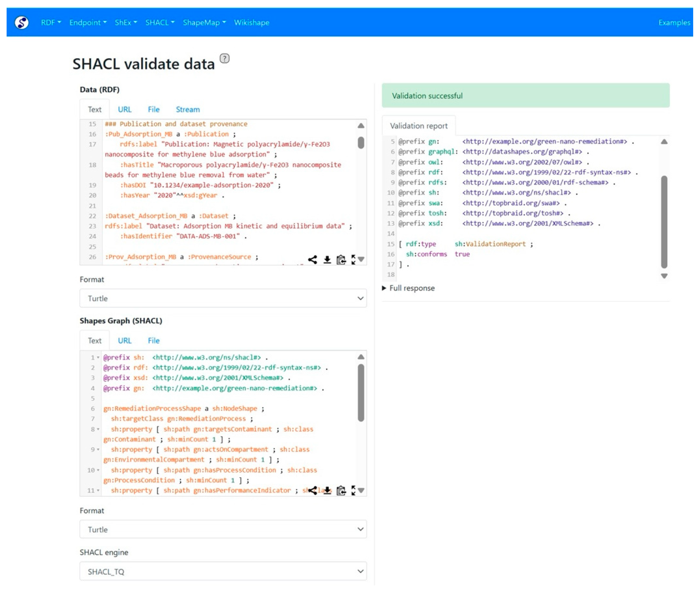
Task: Click the RDFShape logo icon in the navbar
Action: coord(22,22)
